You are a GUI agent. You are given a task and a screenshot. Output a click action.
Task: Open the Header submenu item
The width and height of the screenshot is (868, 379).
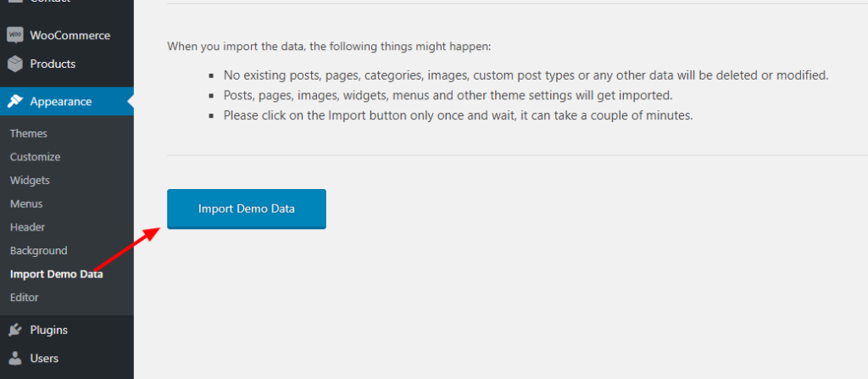click(x=27, y=227)
